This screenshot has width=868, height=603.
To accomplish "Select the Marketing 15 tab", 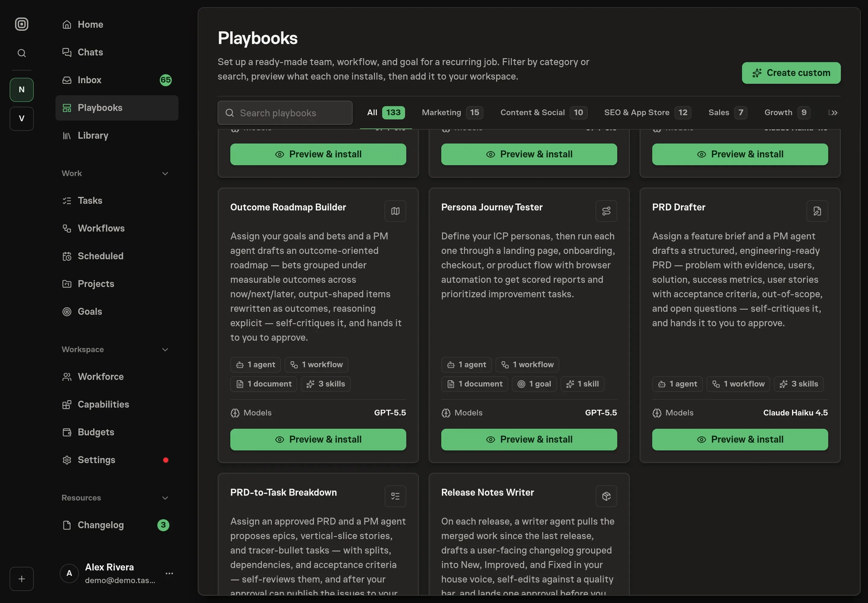I will 452,112.
